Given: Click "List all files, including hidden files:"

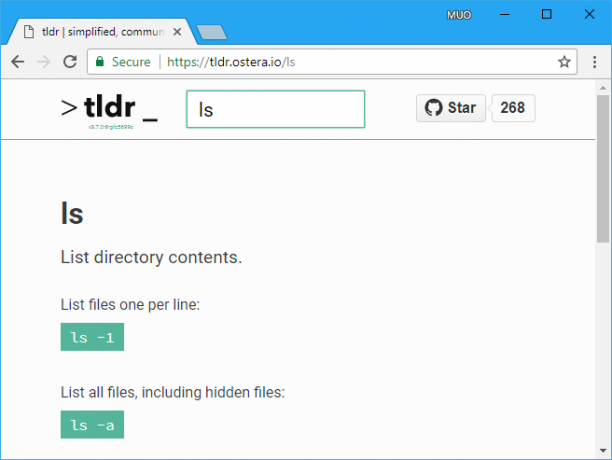Looking at the screenshot, I should 173,393.
